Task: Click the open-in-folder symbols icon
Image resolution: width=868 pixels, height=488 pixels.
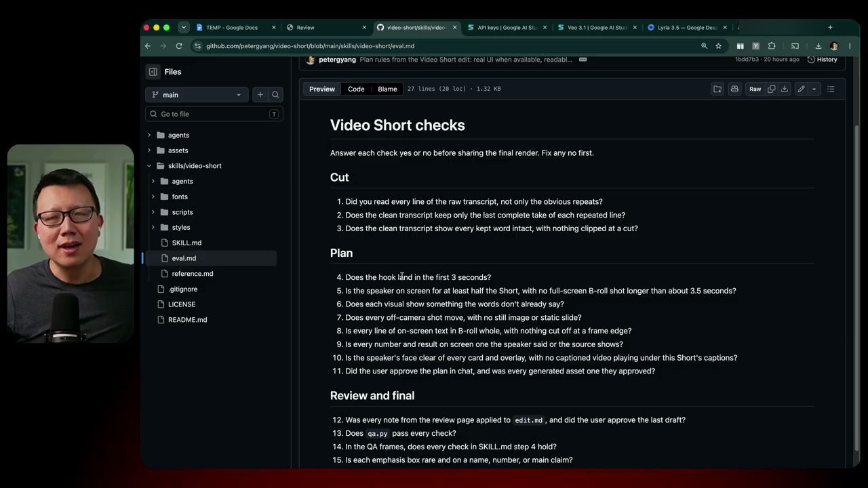Action: pyautogui.click(x=717, y=89)
